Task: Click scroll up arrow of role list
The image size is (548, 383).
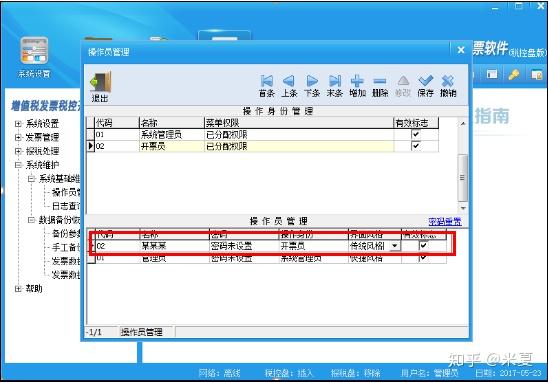Action: pyautogui.click(x=463, y=123)
